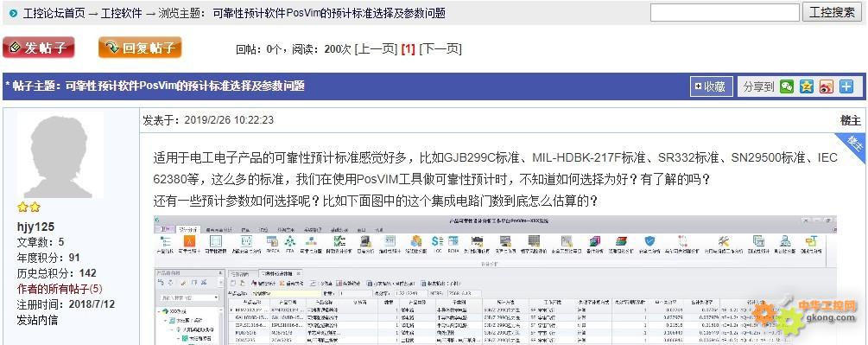Viewport: 868px width, 345px height.
Task: Open 工控论坛首页 breadcrumb link
Action: pyautogui.click(x=54, y=13)
